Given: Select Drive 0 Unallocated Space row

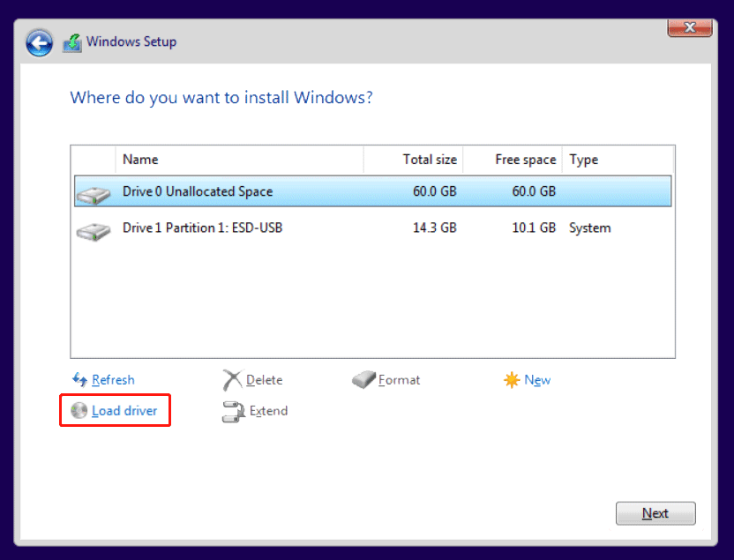Looking at the screenshot, I should tap(372, 191).
